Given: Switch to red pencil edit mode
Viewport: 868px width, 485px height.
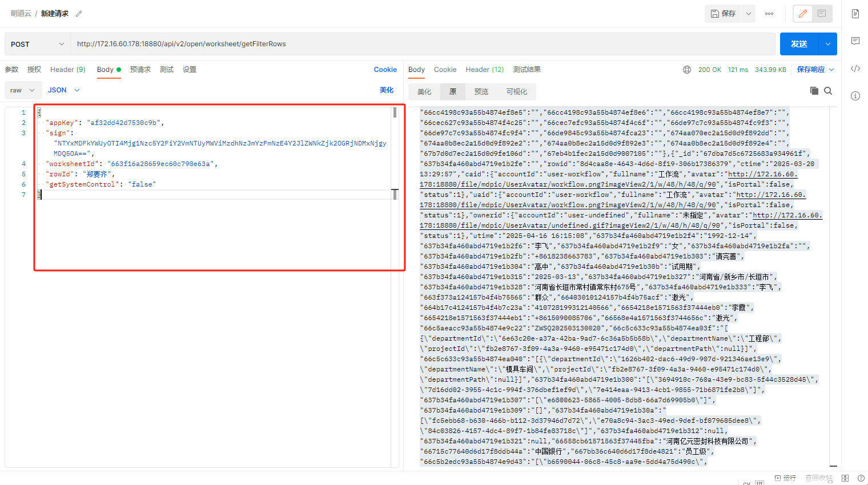Looking at the screenshot, I should (803, 14).
